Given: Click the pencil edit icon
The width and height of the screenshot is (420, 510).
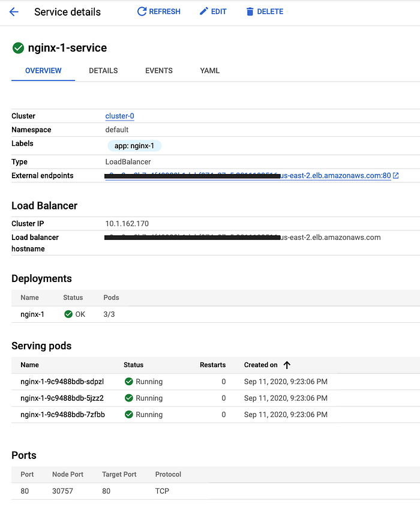Looking at the screenshot, I should pyautogui.click(x=203, y=12).
